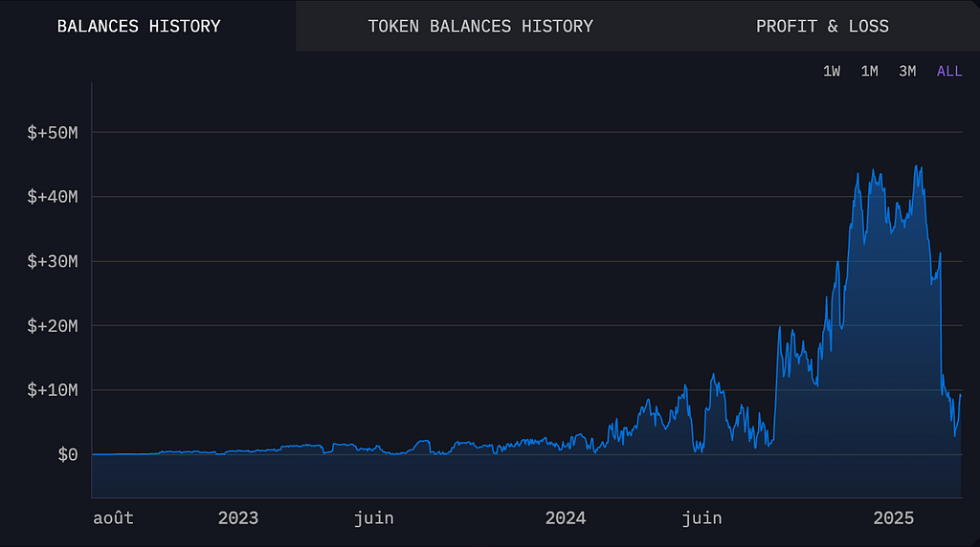The height and width of the screenshot is (547, 980).
Task: Click the $+40M axis label
Action: coord(53,197)
